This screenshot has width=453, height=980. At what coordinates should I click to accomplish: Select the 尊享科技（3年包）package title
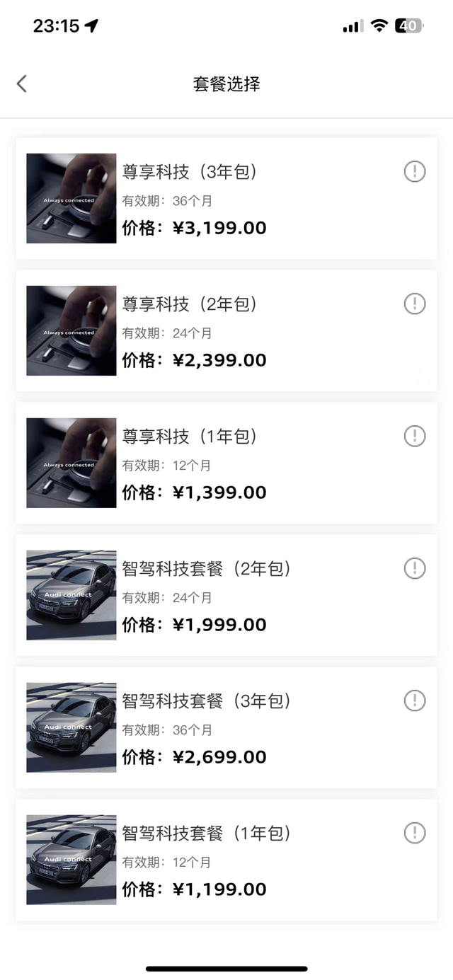coord(190,172)
